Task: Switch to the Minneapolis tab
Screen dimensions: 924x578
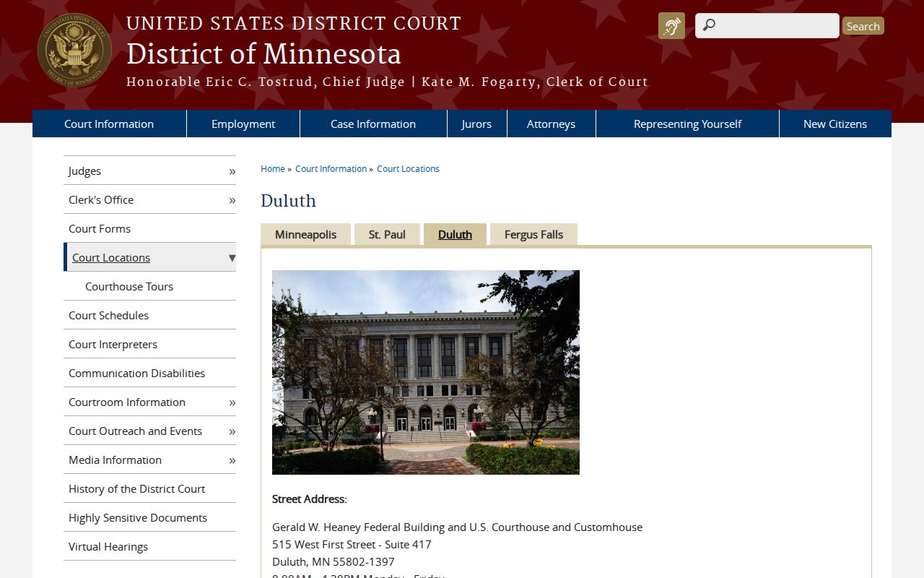Action: point(305,235)
